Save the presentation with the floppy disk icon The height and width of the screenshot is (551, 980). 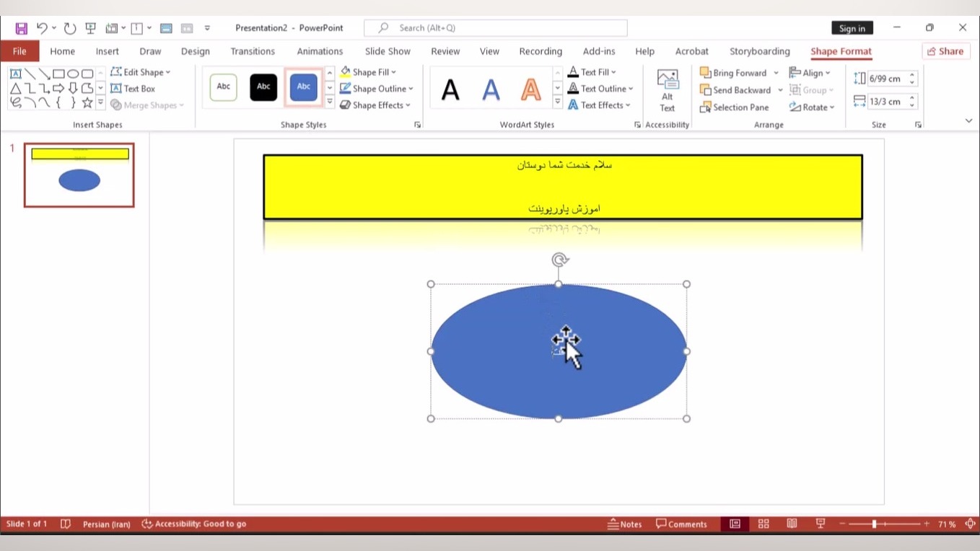point(21,28)
